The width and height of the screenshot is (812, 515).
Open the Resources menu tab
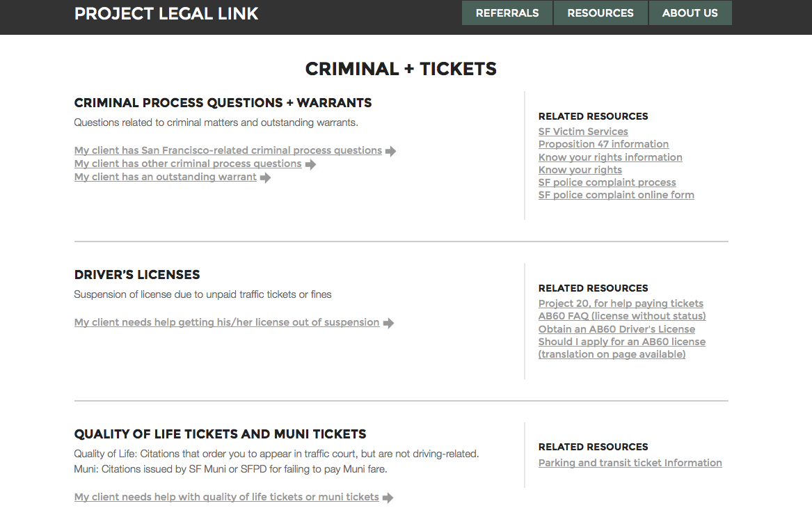click(600, 13)
